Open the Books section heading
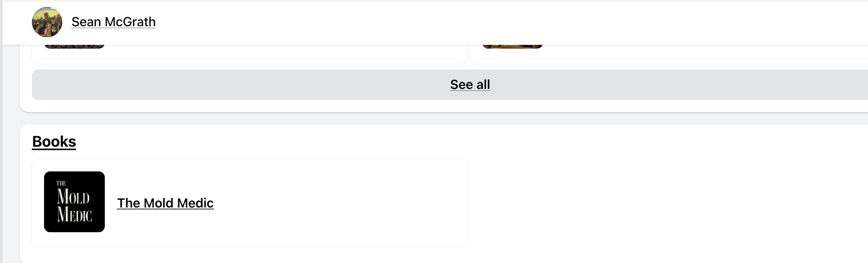The height and width of the screenshot is (263, 868). 54,142
